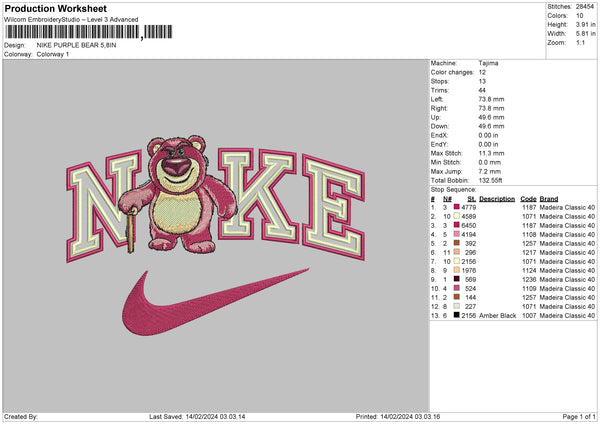The height and width of the screenshot is (424, 600).
Task: Select the swatch next to 524 stitches
Action: click(x=457, y=288)
